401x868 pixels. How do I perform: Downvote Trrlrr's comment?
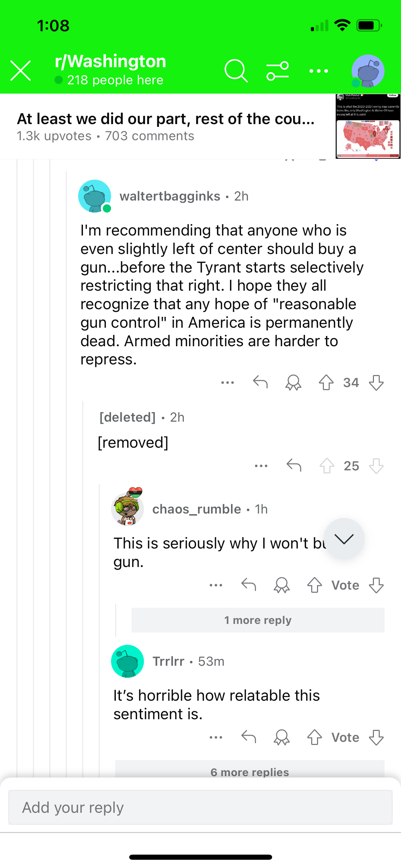(x=376, y=737)
